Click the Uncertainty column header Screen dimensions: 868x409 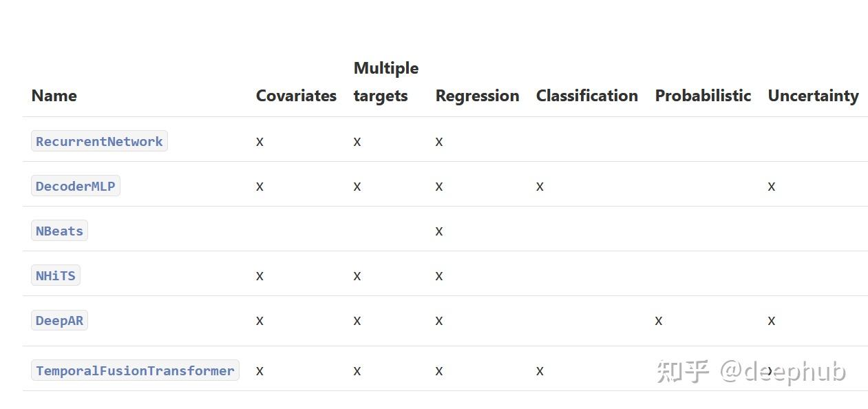(813, 96)
